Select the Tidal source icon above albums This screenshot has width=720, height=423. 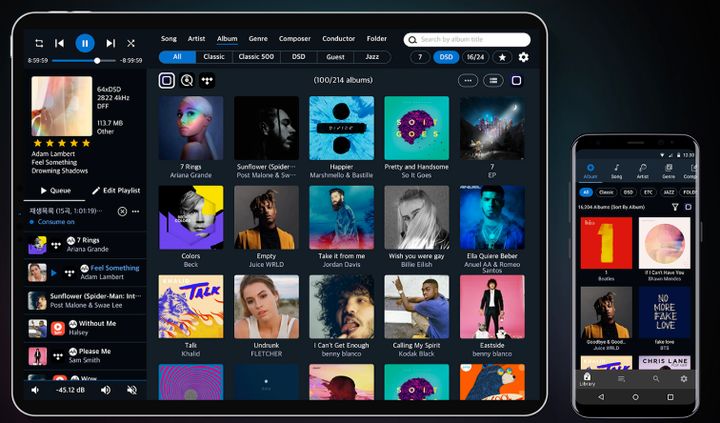(x=207, y=80)
